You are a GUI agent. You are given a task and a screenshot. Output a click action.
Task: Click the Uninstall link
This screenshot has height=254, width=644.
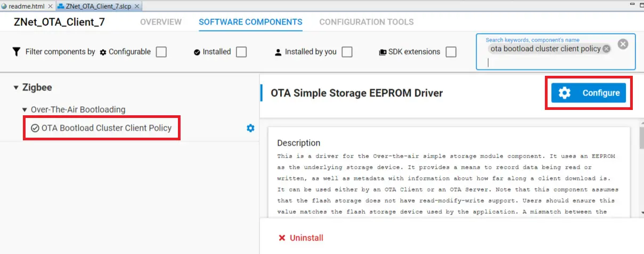[306, 238]
